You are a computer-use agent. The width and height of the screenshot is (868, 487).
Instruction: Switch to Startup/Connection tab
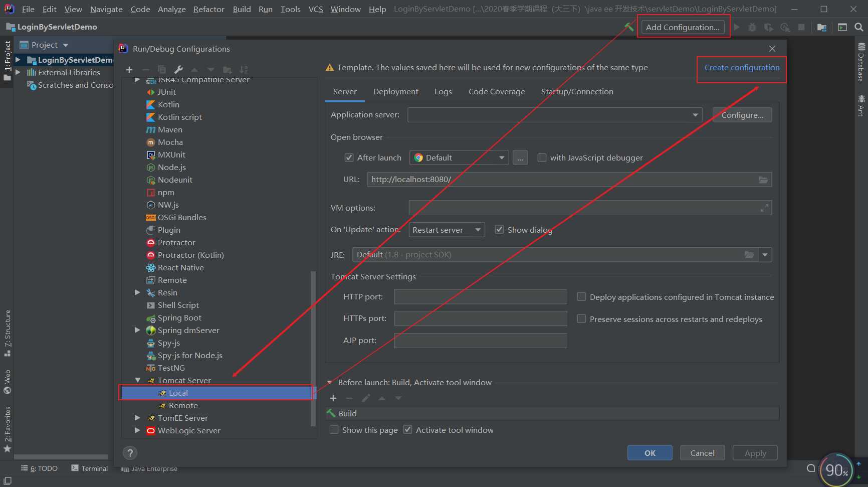tap(577, 91)
